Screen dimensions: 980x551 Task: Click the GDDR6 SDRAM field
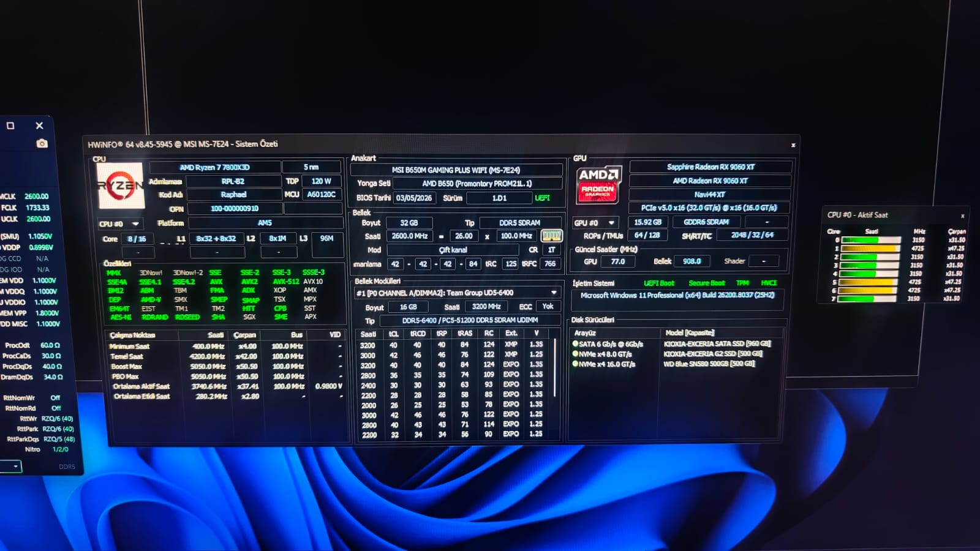click(x=706, y=222)
